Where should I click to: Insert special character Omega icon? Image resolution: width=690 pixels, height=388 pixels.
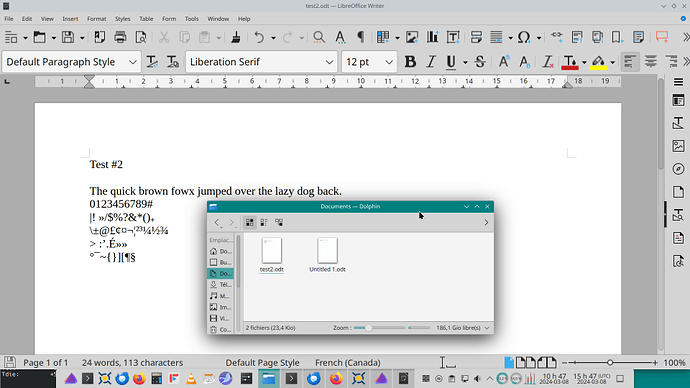click(x=524, y=37)
